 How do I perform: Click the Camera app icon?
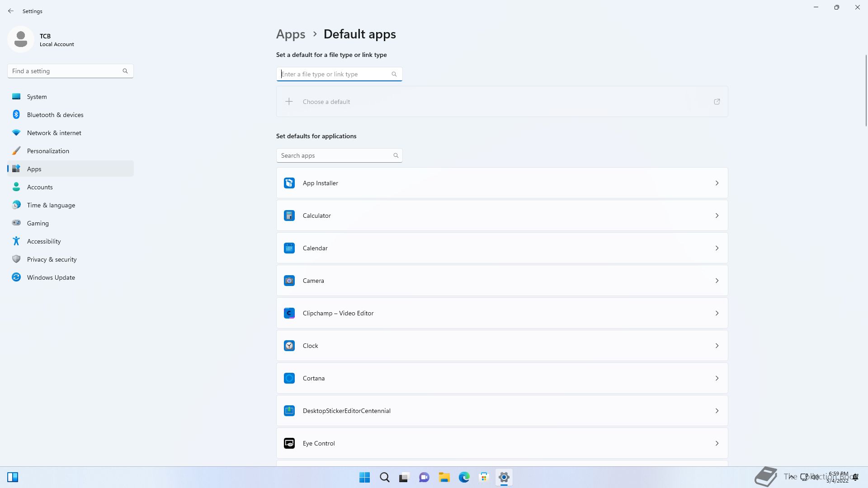(x=289, y=281)
